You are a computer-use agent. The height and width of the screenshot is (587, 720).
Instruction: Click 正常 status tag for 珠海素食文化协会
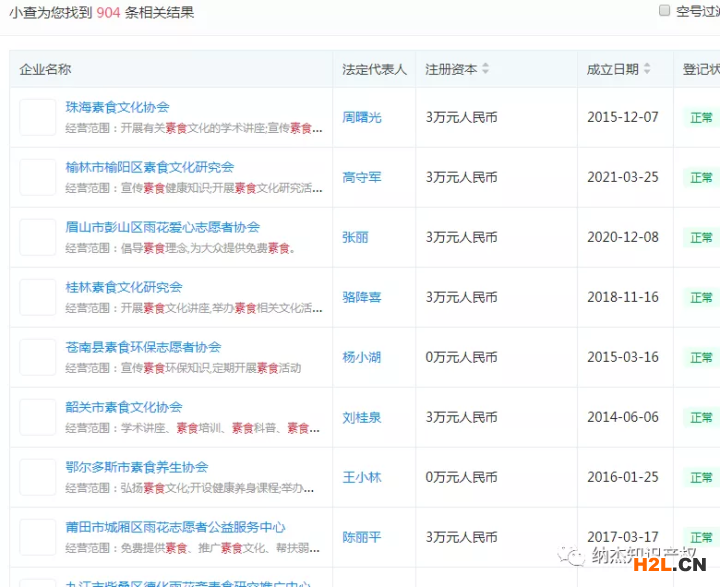[x=701, y=118]
